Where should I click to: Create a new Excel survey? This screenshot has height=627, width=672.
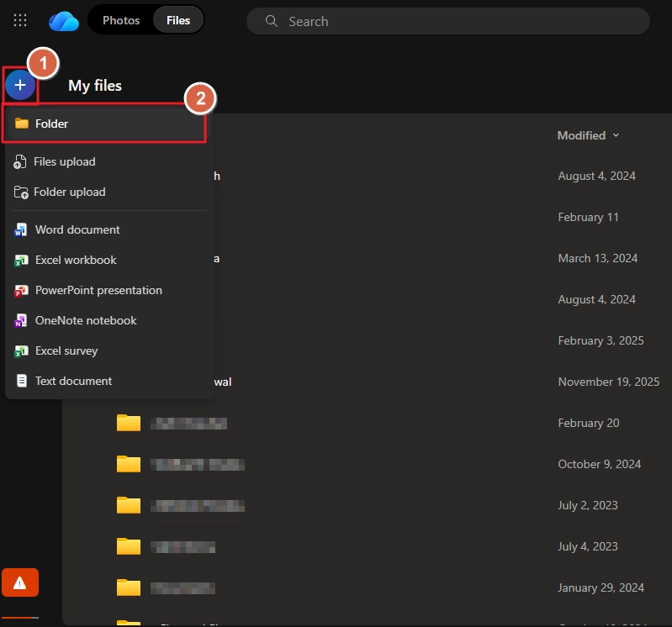coord(109,350)
